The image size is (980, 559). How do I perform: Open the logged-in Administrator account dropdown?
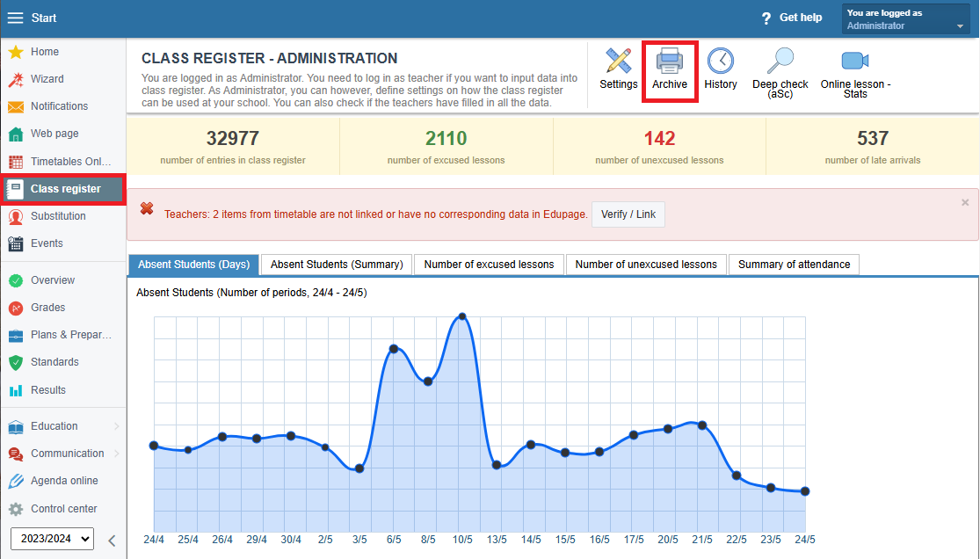tap(905, 19)
